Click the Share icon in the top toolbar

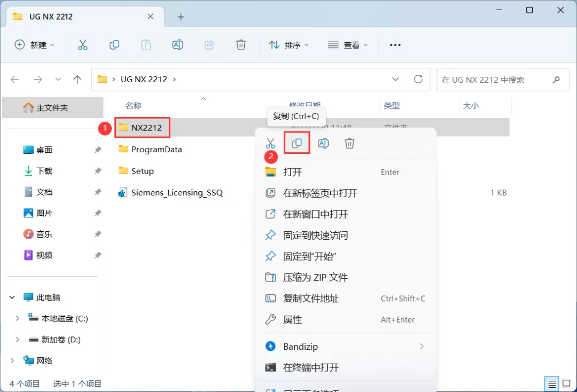click(x=209, y=45)
